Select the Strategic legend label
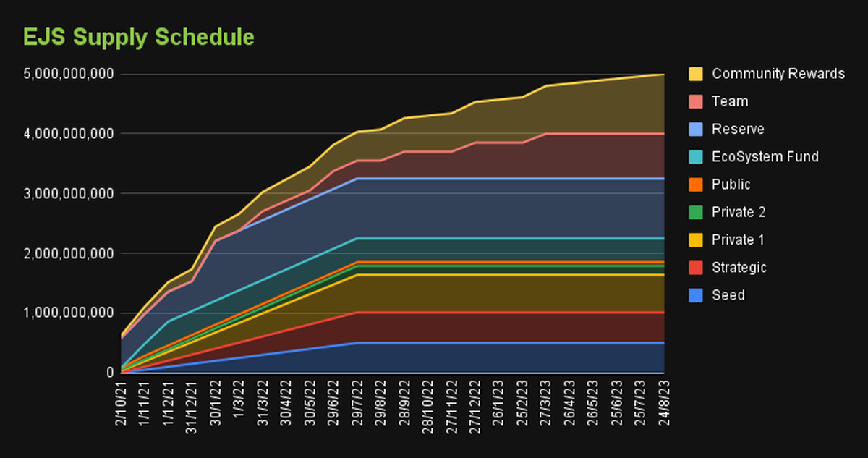Screen dimensions: 868x458 739,268
